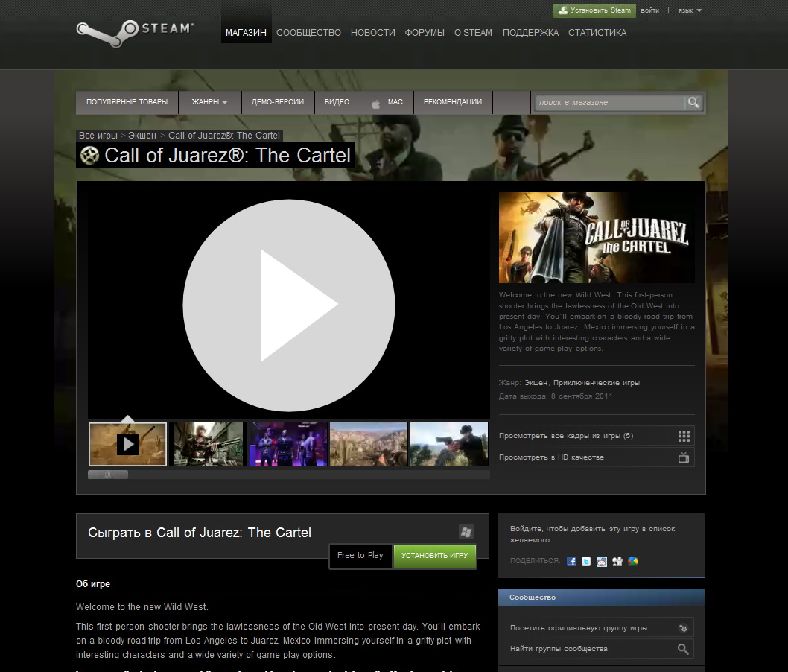Screen dimensions: 788x672
Task: Select the trailer video thumbnail
Action: click(x=127, y=444)
